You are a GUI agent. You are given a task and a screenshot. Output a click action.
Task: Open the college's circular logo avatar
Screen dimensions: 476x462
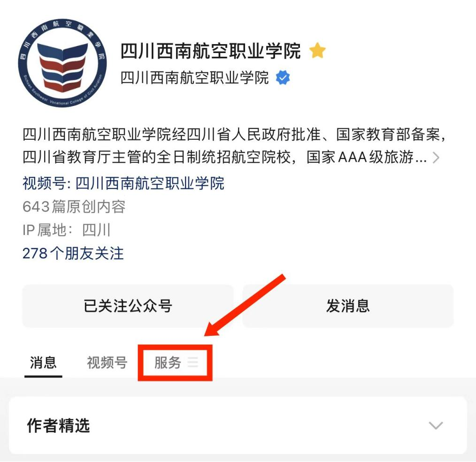click(62, 63)
